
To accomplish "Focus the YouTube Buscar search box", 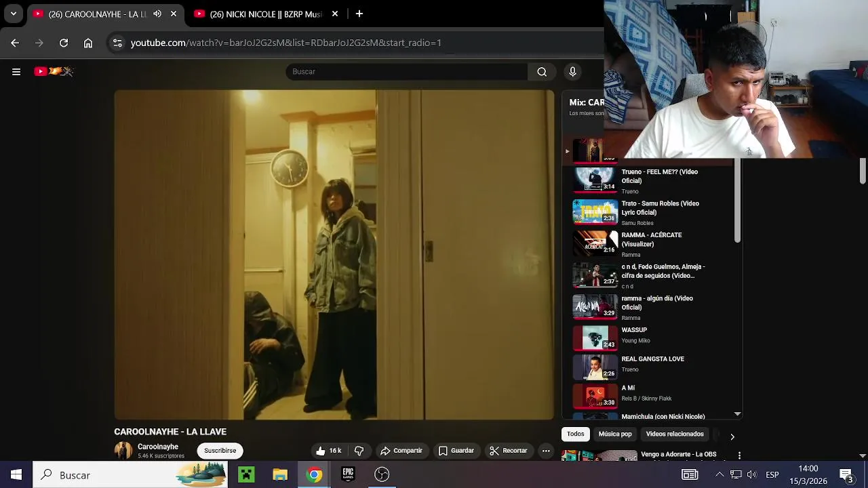I will (407, 72).
